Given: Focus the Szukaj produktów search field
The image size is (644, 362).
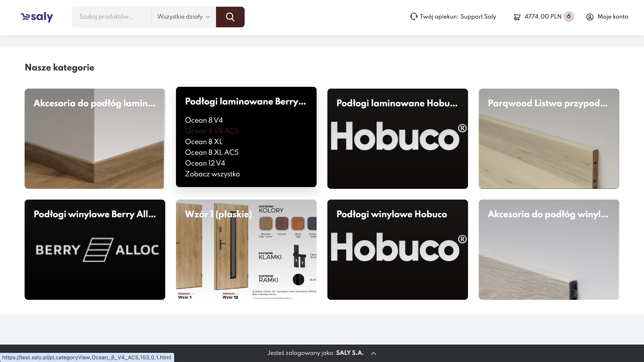Looking at the screenshot, I should [112, 17].
